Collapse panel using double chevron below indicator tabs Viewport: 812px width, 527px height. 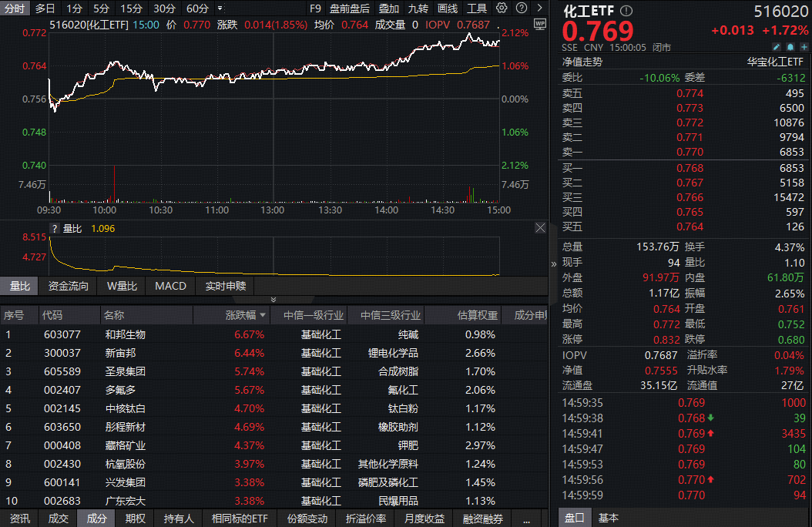tap(272, 299)
